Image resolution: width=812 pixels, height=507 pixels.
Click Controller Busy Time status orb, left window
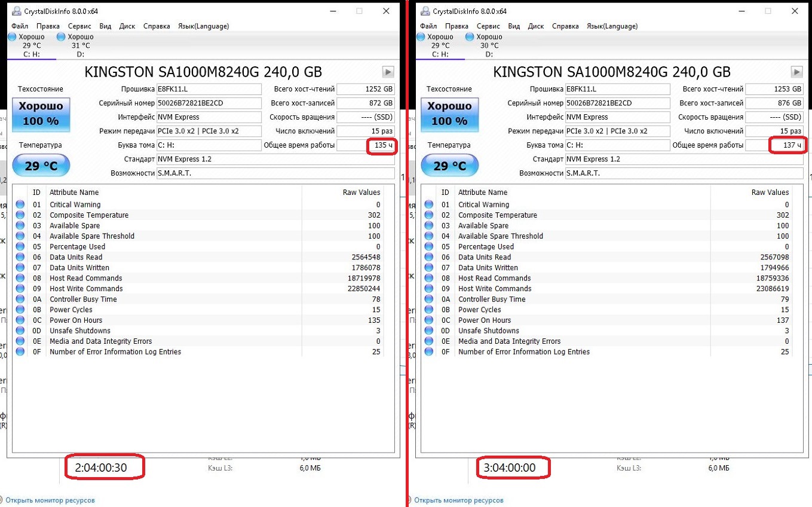(x=20, y=299)
